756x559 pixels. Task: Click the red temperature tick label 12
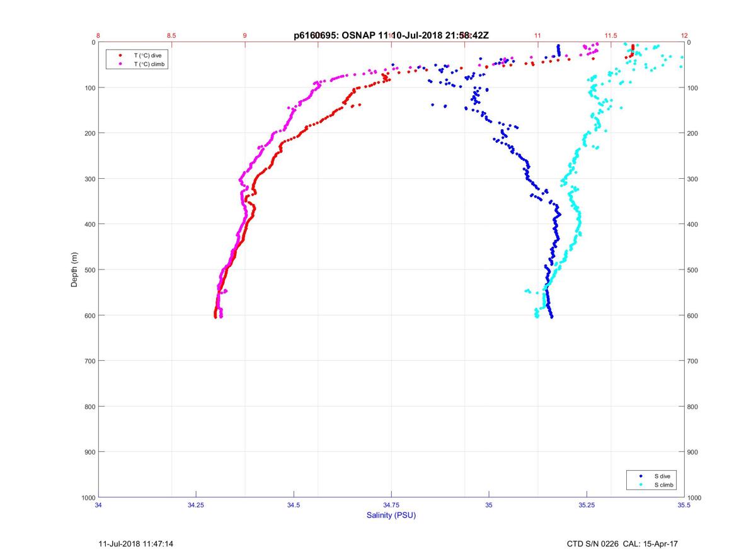[684, 36]
